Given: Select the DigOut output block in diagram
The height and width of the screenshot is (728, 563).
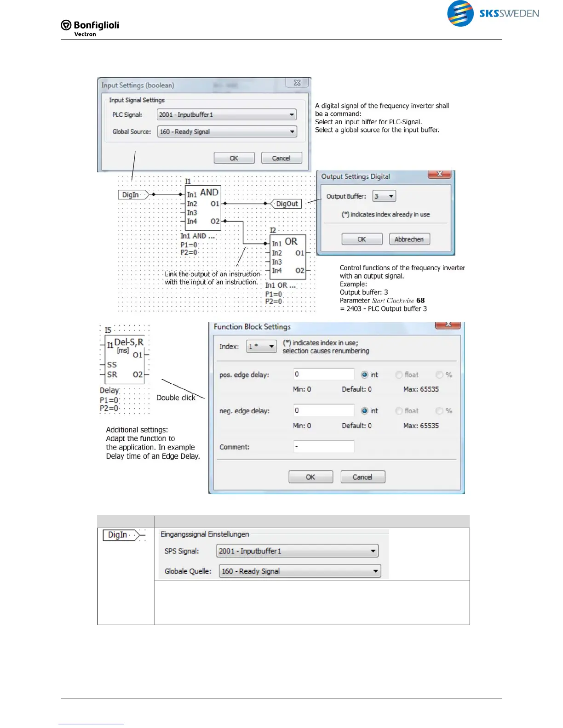Looking at the screenshot, I should (x=287, y=204).
